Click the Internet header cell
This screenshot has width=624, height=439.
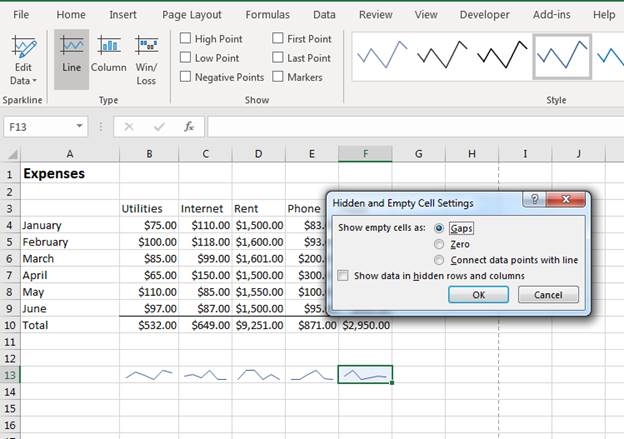[205, 209]
